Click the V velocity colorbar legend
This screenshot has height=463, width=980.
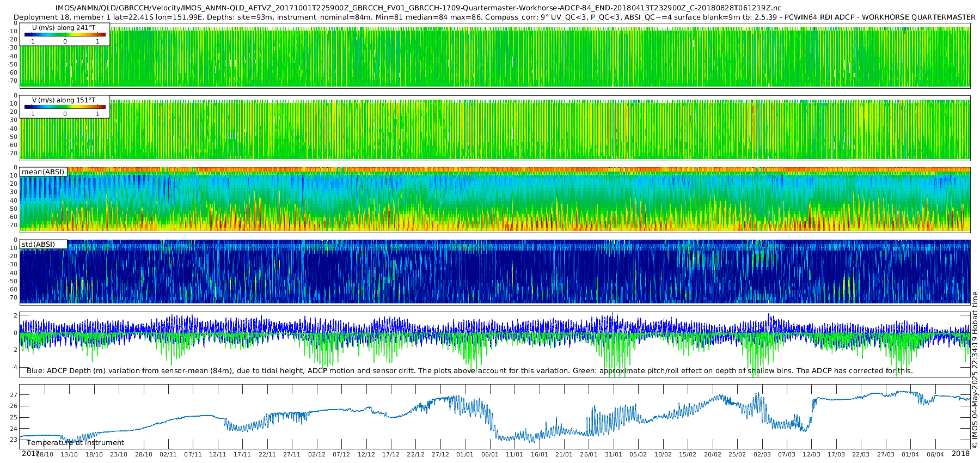(65, 107)
